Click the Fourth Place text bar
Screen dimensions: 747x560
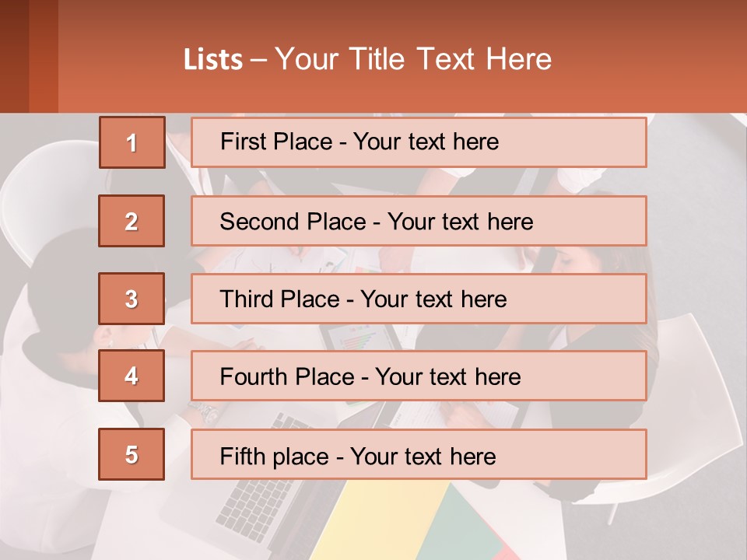pyautogui.click(x=419, y=376)
